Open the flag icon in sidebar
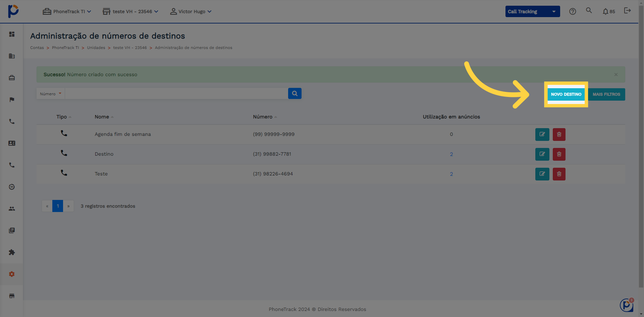The image size is (644, 317). (12, 100)
